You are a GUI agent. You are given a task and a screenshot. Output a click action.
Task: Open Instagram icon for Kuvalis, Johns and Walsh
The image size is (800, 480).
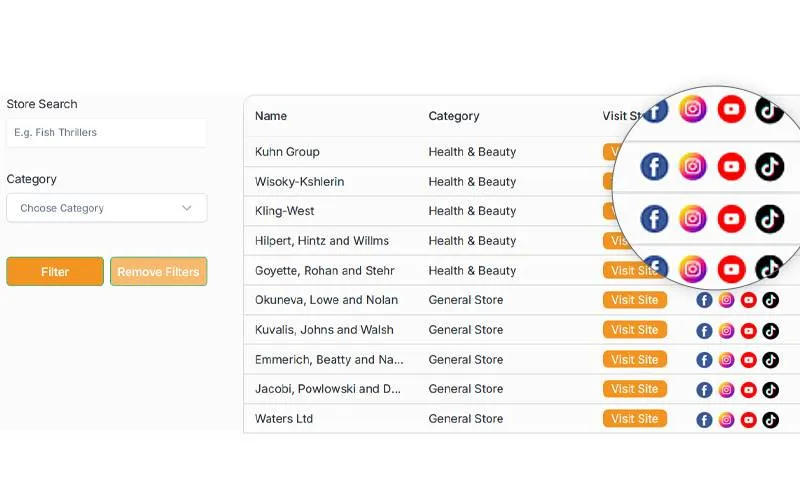(727, 330)
